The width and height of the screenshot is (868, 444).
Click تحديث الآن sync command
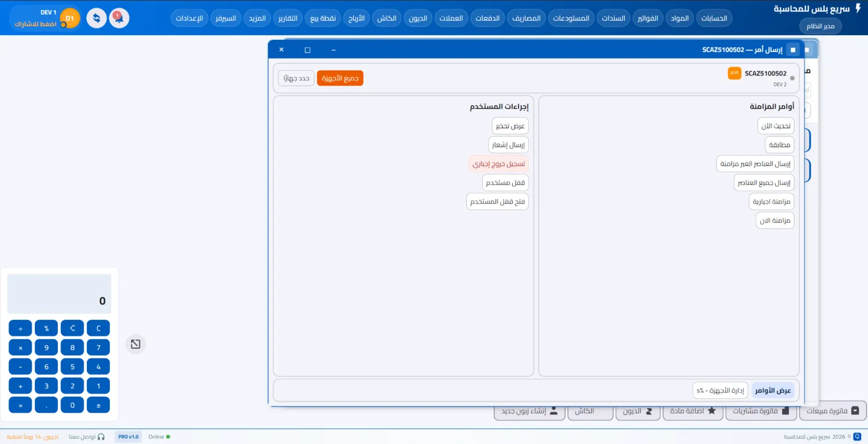776,125
